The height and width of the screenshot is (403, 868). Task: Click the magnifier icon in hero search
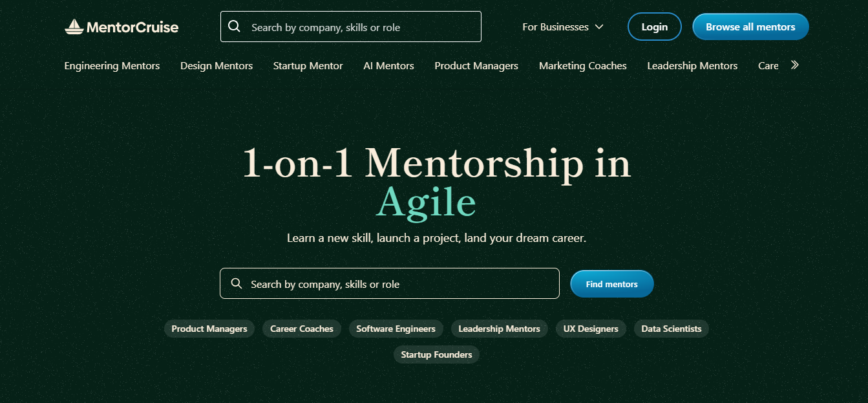coord(237,283)
